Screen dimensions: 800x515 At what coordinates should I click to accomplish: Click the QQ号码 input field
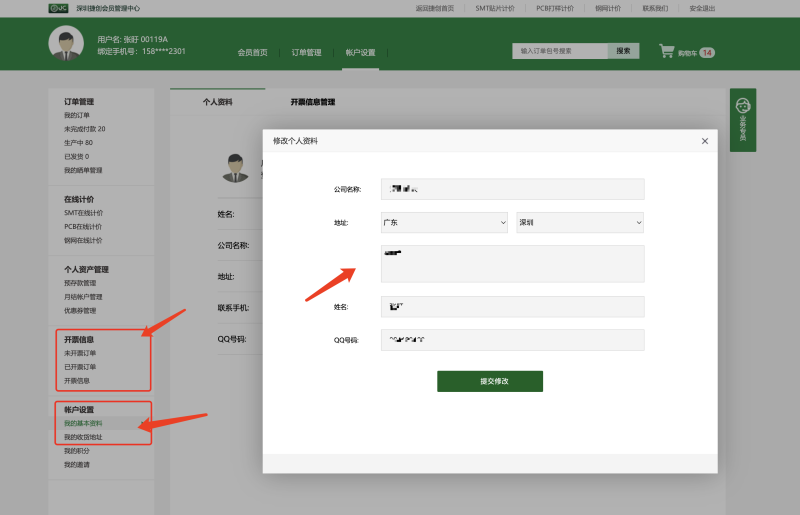(512, 340)
